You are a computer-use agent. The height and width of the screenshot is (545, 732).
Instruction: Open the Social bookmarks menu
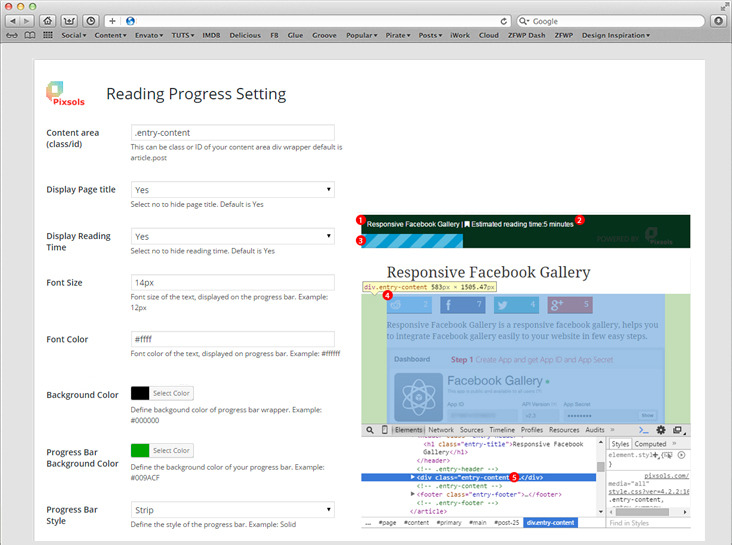pyautogui.click(x=74, y=35)
